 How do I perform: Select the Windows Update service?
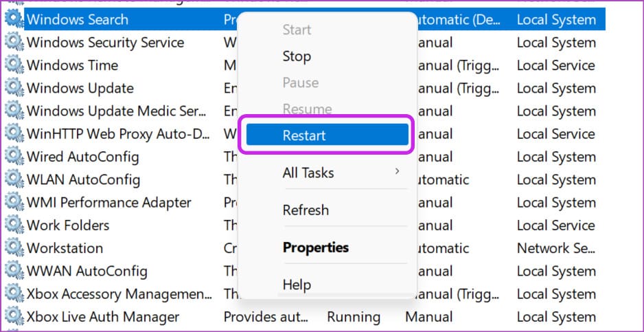pyautogui.click(x=80, y=89)
